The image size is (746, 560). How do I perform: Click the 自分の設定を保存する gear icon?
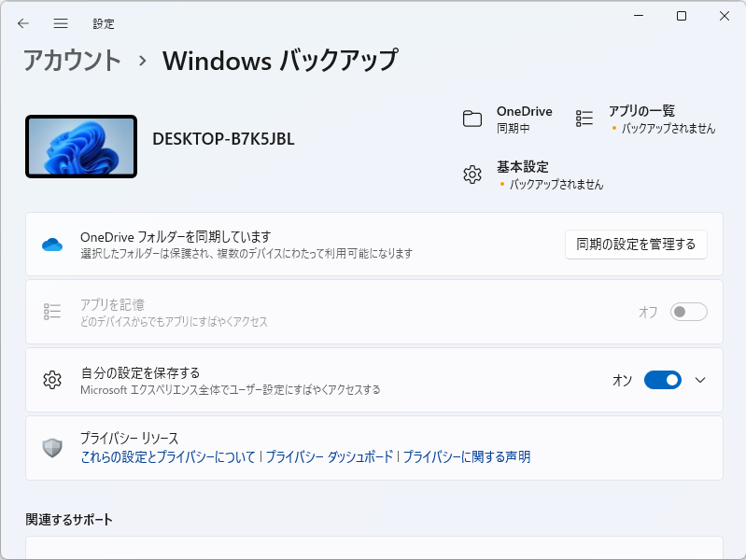point(52,380)
